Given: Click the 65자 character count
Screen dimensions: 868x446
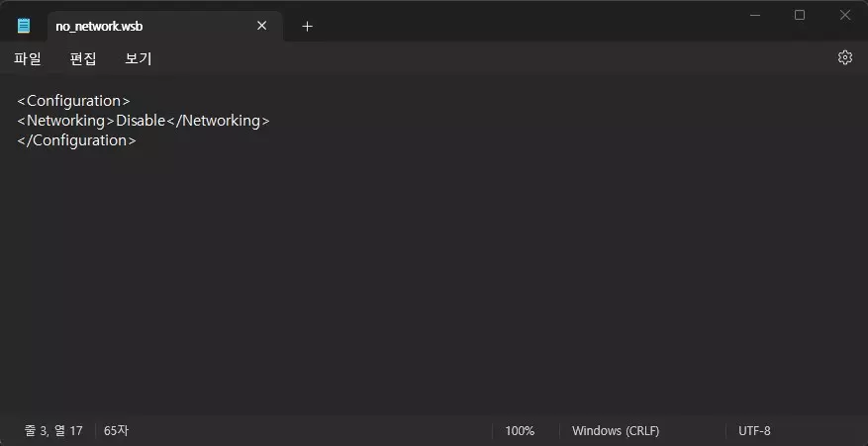Looking at the screenshot, I should coord(116,430).
